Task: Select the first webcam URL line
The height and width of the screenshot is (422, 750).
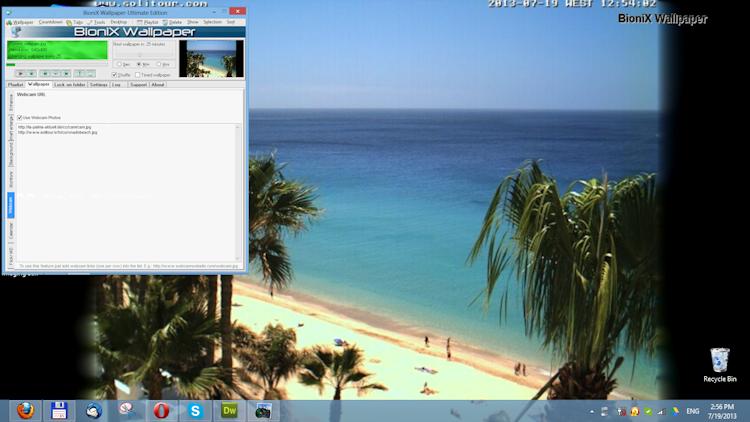Action: tap(54, 127)
